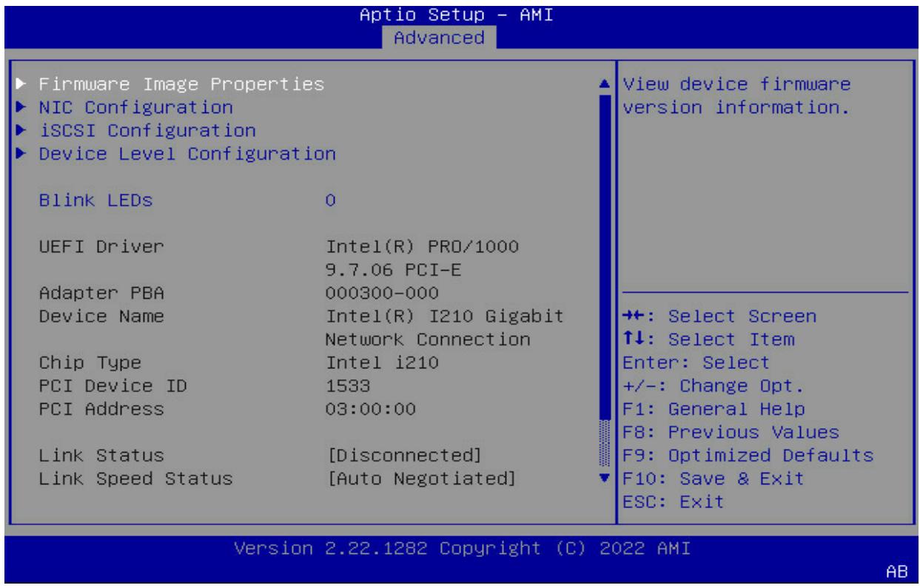The height and width of the screenshot is (588, 920).
Task: Expand the NIC Configuration entry
Action: click(x=135, y=107)
